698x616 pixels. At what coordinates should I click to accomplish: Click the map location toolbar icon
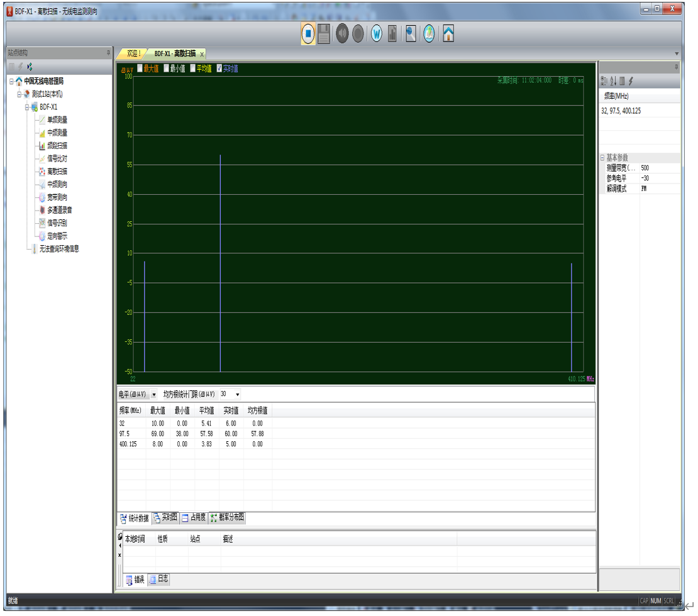tap(429, 34)
